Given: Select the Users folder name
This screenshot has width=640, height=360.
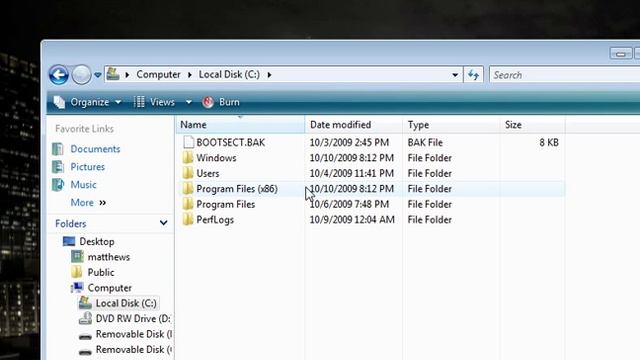Looking at the screenshot, I should [208, 173].
